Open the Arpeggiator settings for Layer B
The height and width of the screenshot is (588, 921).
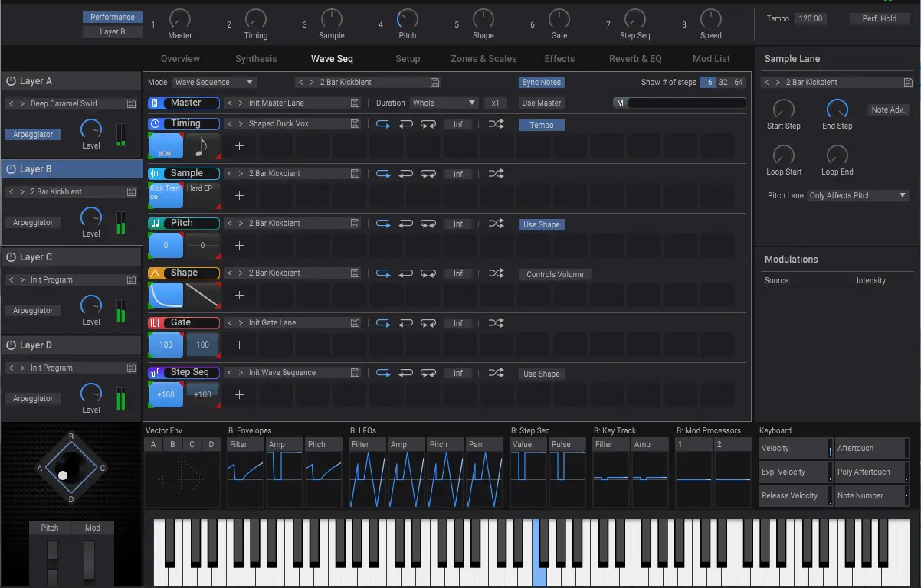(32, 222)
